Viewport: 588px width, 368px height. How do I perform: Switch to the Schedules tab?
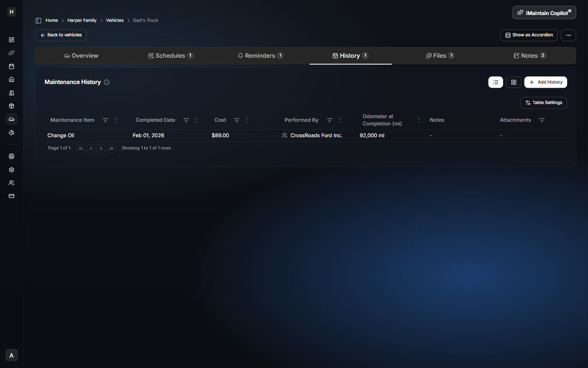point(171,55)
